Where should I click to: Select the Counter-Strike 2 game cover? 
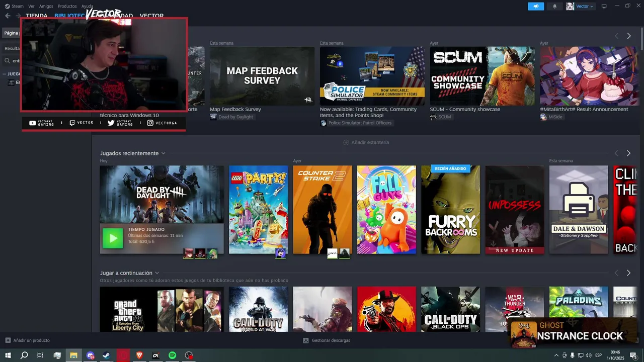323,210
